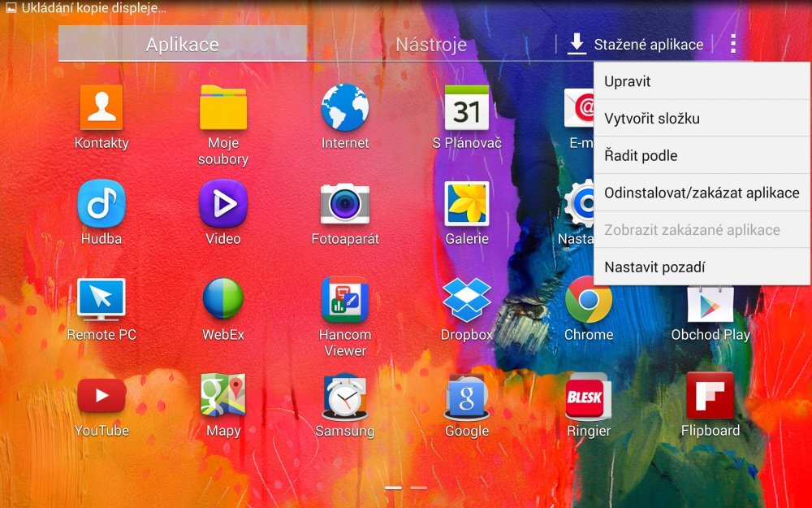Viewport: 812px width, 508px height.
Task: Open the three-dot overflow menu
Action: click(x=732, y=45)
